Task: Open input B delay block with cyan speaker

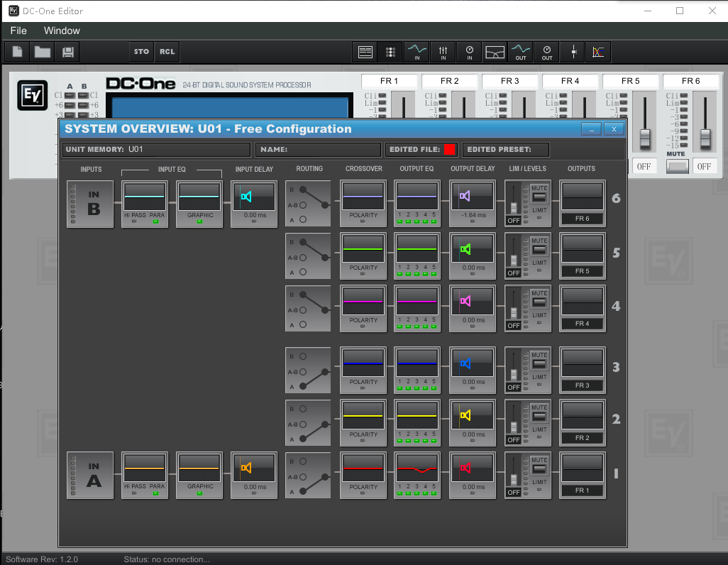Action: [x=254, y=204]
